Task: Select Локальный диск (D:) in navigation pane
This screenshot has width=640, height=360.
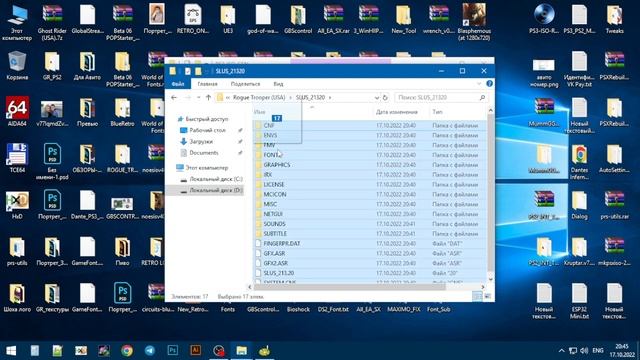Action: click(x=216, y=190)
